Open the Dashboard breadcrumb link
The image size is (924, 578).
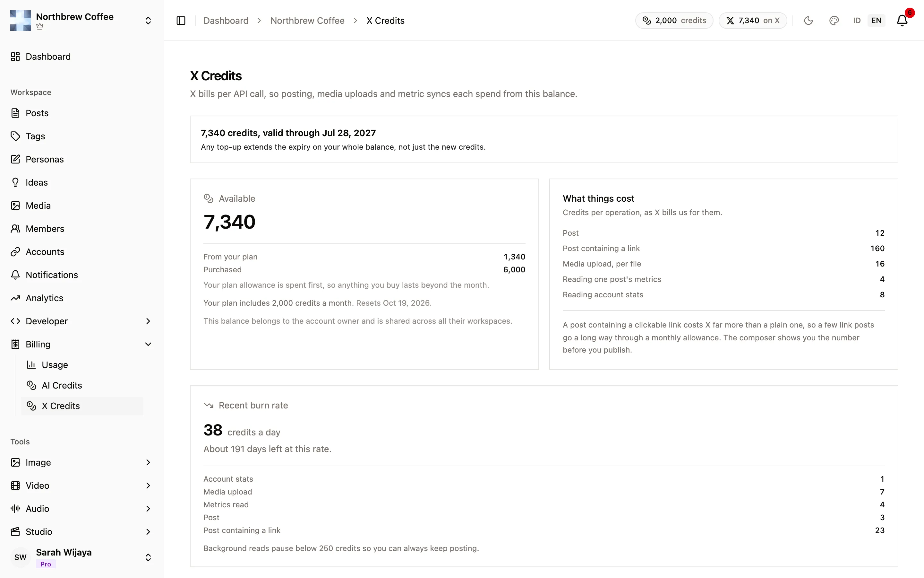coord(226,21)
